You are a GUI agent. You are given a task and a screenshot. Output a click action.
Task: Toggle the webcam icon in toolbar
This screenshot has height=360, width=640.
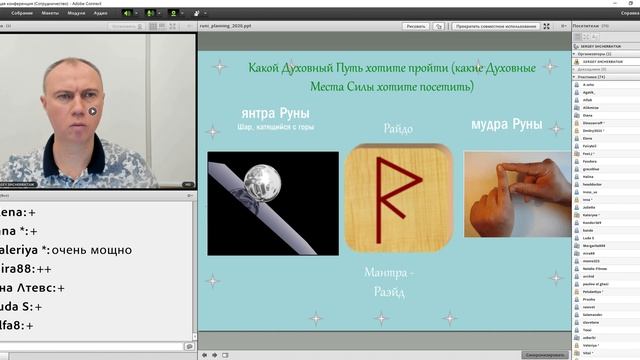[x=173, y=13]
